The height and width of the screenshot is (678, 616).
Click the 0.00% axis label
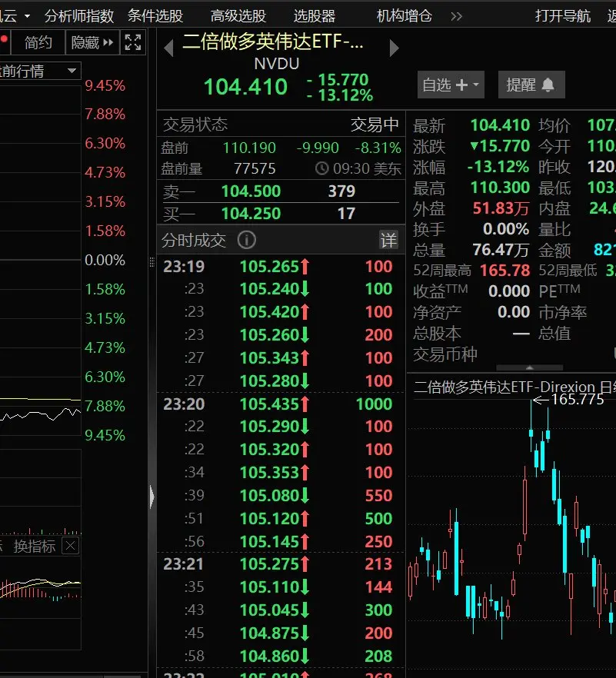(105, 261)
